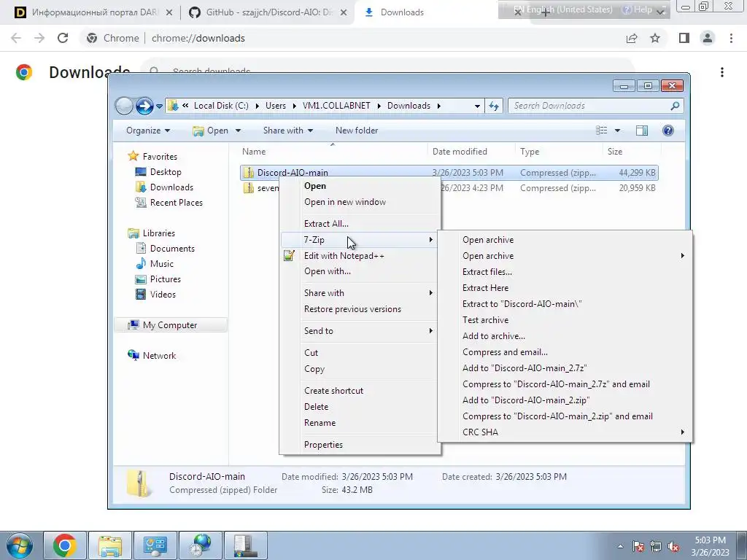Screen dimensions: 747x560
Task: Open Music library in sidebar
Action: coord(161,264)
